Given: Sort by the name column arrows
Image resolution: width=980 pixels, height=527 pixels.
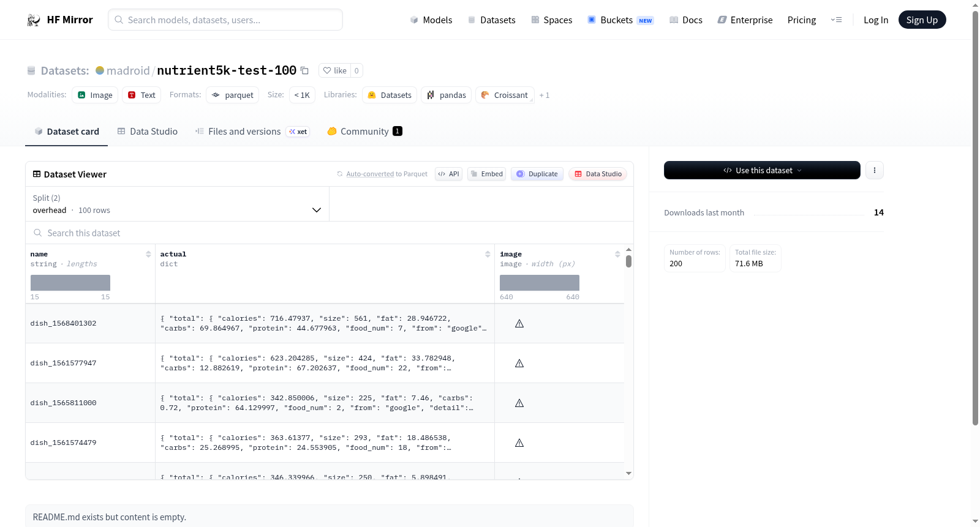Looking at the screenshot, I should point(148,254).
